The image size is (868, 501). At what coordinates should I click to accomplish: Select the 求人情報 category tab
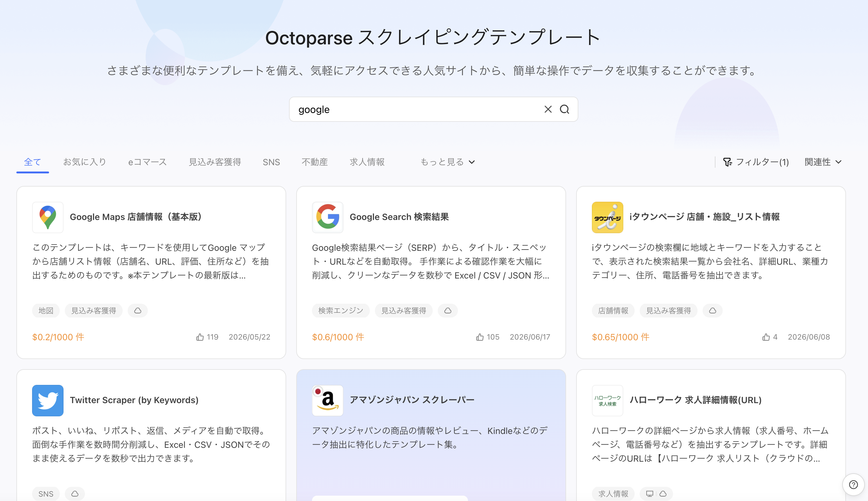(x=367, y=162)
